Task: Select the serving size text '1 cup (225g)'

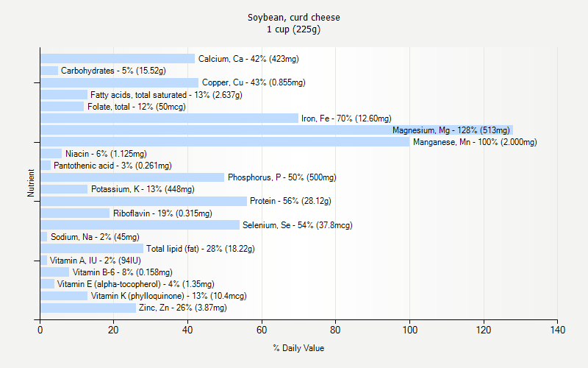Action: [x=293, y=29]
